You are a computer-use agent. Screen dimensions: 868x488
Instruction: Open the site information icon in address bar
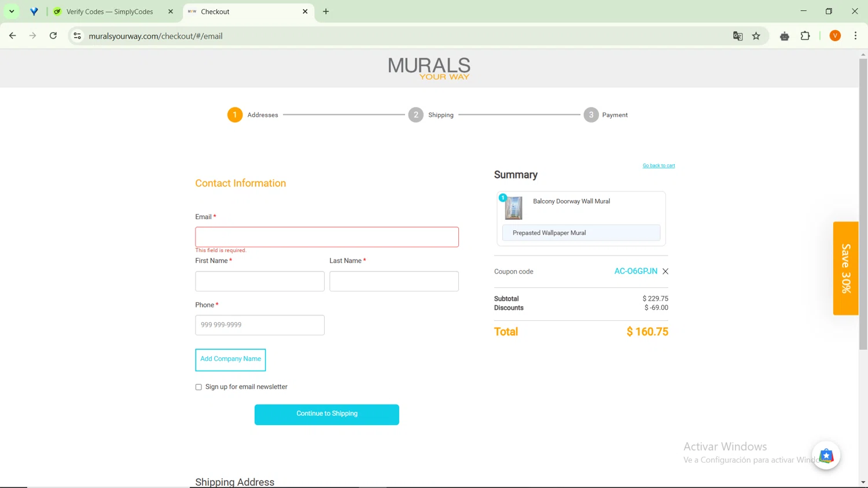77,36
